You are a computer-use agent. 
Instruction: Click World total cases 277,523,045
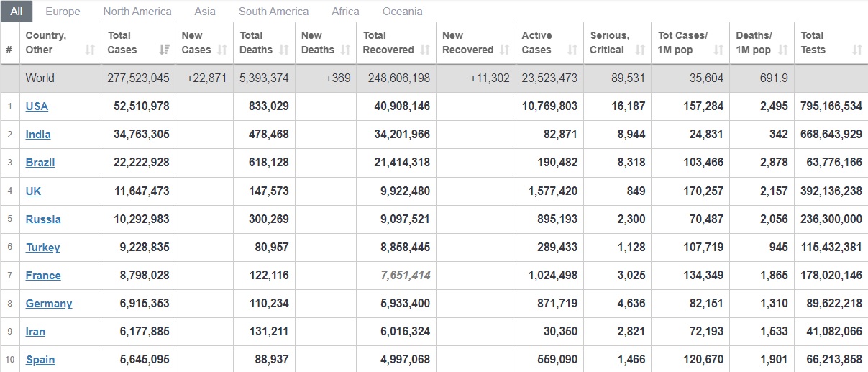pos(139,78)
